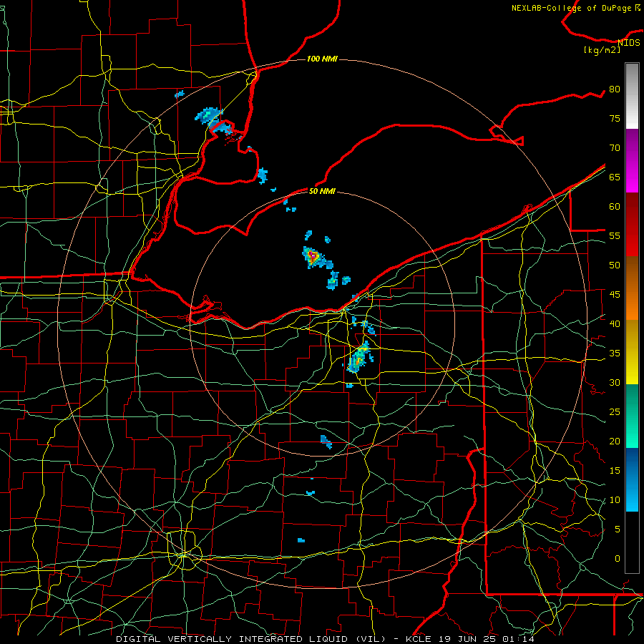Screen dimensions: 644x644
Task: Pick the yellow legend color band
Action: tap(632, 352)
